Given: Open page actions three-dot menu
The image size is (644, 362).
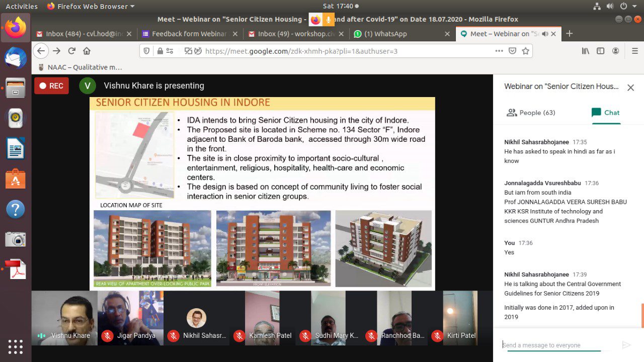Looking at the screenshot, I should point(499,51).
